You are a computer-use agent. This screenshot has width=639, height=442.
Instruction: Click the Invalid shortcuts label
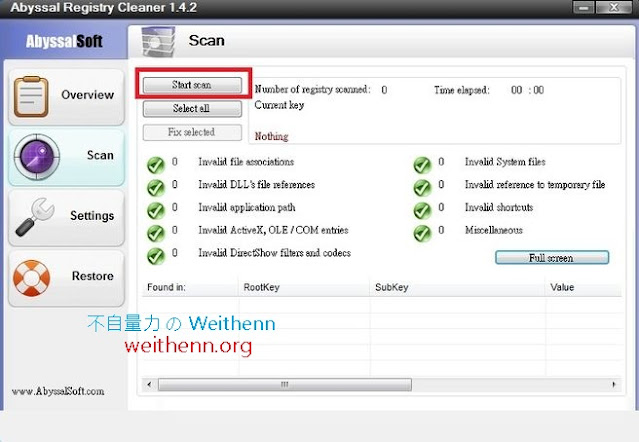[x=499, y=207]
